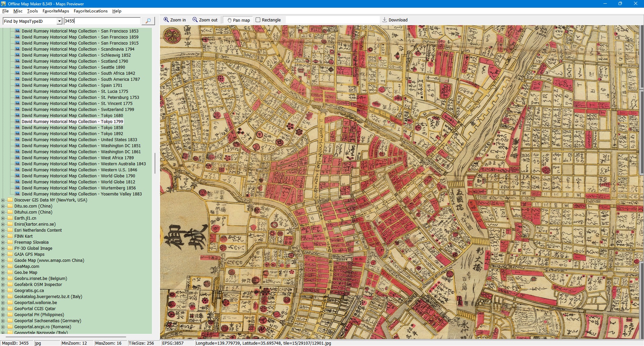Expand the Discover GIS Data NY node
This screenshot has width=644, height=346.
(3, 200)
